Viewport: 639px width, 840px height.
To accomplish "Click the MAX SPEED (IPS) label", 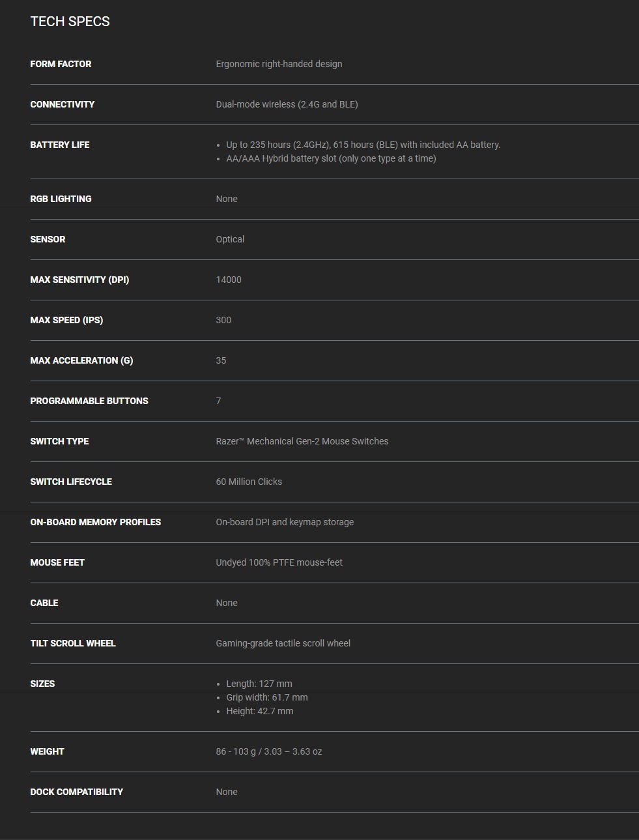I will [66, 320].
